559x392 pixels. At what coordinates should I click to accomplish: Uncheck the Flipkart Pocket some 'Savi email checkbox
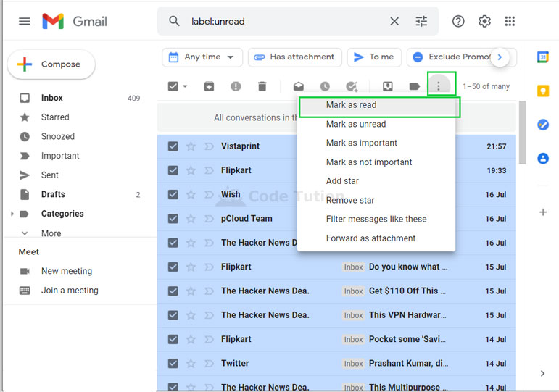coord(173,339)
